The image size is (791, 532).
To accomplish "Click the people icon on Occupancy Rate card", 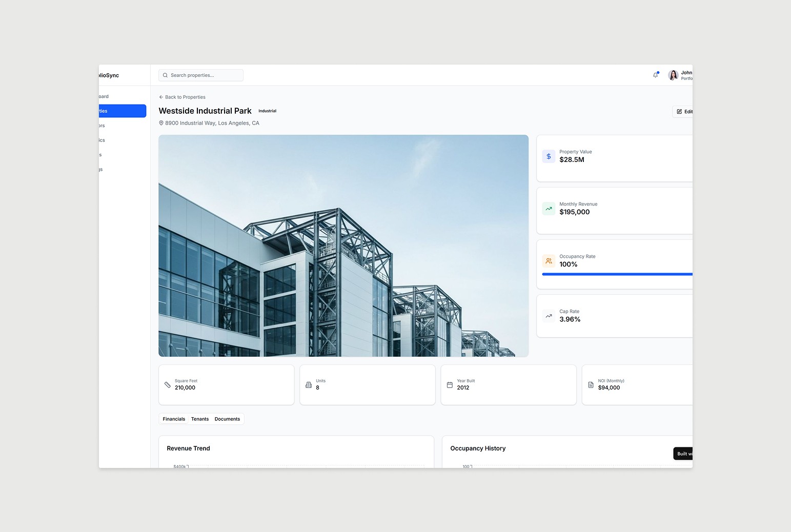I will tap(549, 261).
